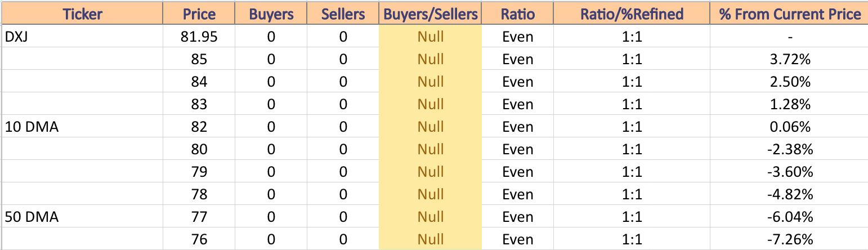Select the DXJ ticker cell
The image size is (868, 250).
point(82,37)
